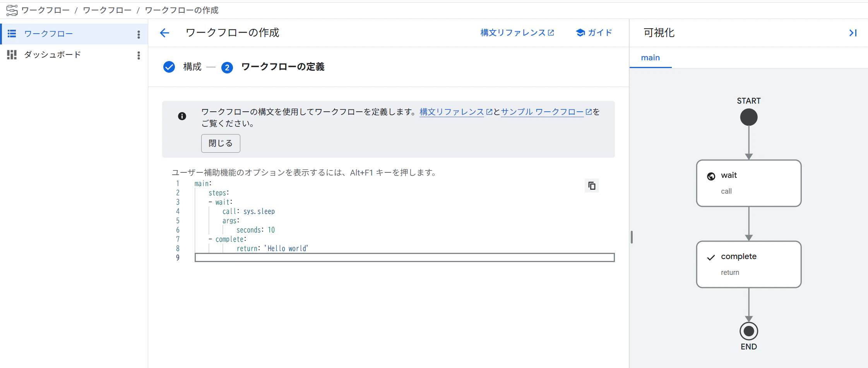Place cursor in empty line 9 of editor
868x368 pixels.
[404, 257]
